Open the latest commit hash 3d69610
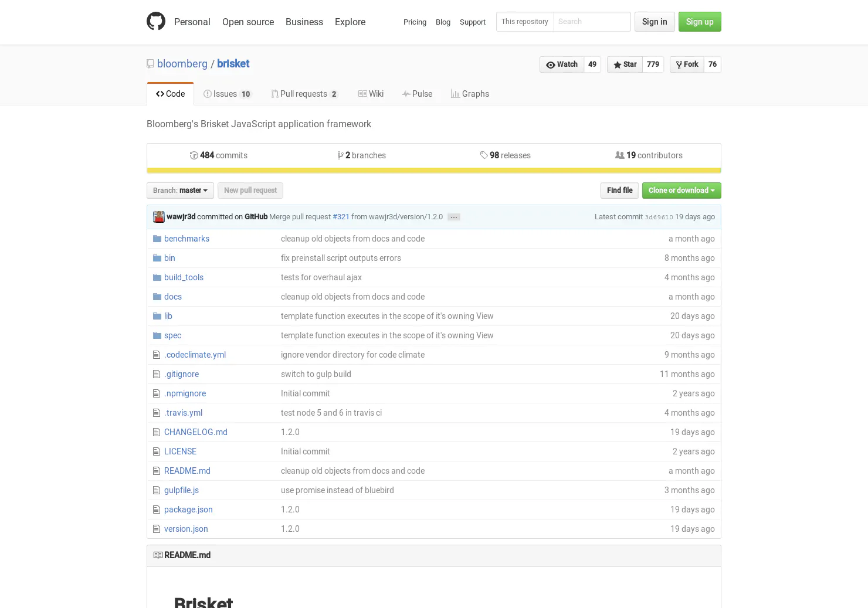This screenshot has height=608, width=868. coord(659,217)
